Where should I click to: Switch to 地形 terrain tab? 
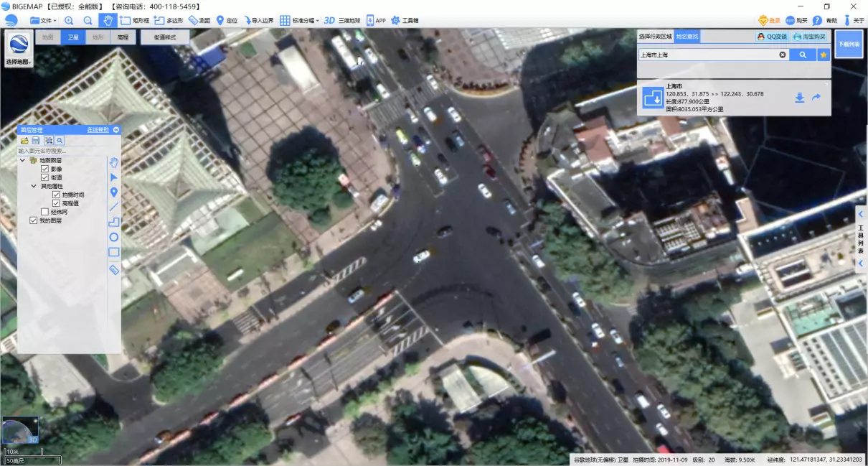tap(98, 37)
